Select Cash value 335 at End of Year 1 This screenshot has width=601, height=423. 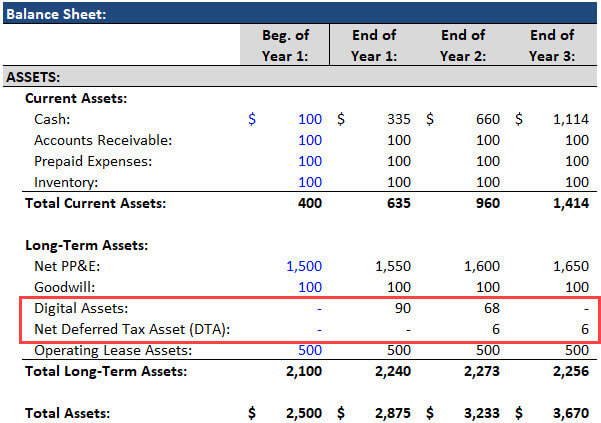(x=399, y=119)
